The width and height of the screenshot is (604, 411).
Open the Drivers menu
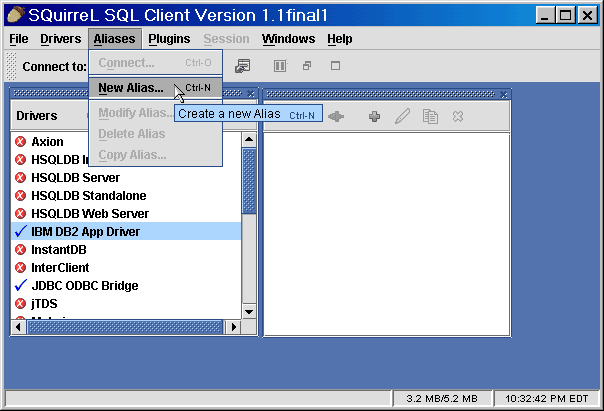60,39
